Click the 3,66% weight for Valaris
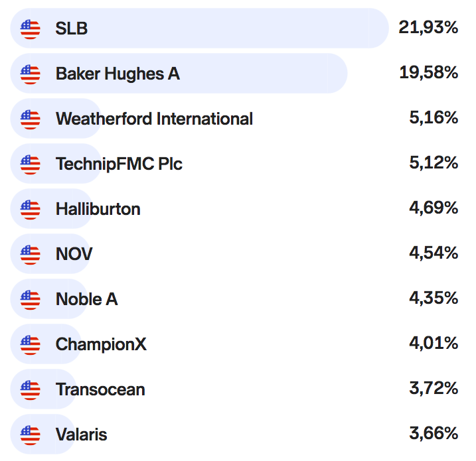 click(434, 434)
